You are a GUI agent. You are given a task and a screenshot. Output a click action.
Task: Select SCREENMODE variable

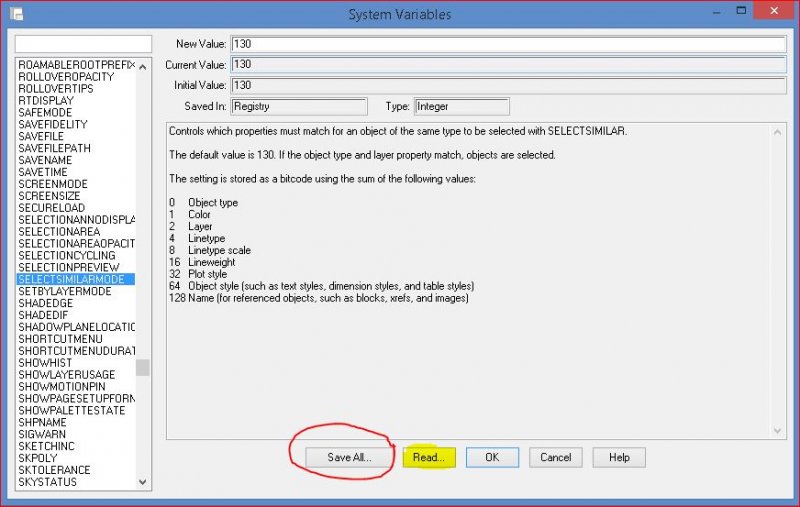53,184
